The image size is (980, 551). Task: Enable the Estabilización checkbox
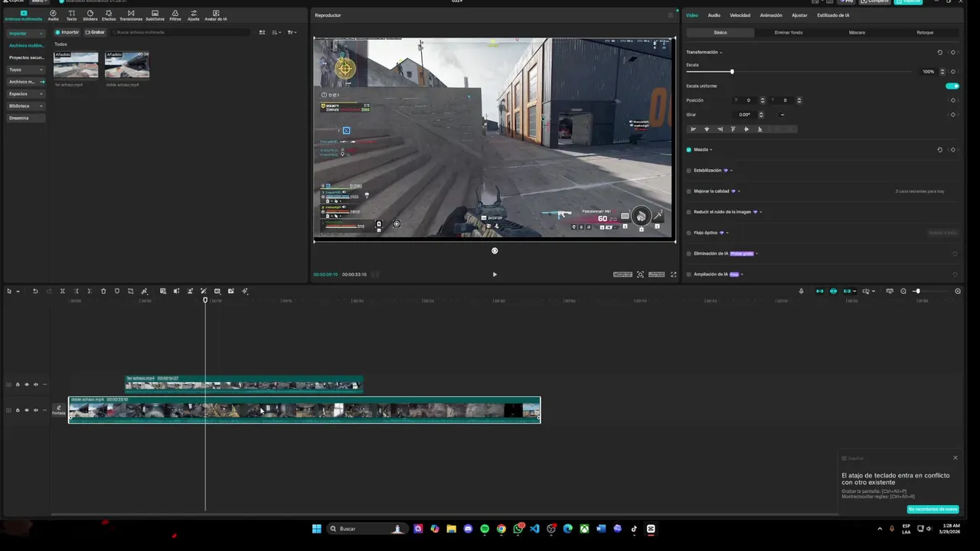pyautogui.click(x=689, y=171)
